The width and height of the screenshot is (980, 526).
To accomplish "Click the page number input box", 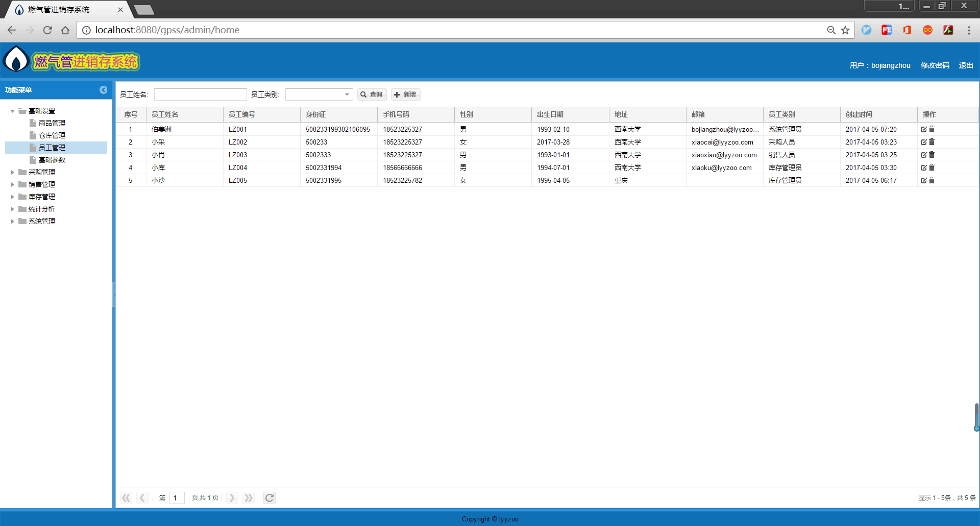I will click(x=177, y=498).
